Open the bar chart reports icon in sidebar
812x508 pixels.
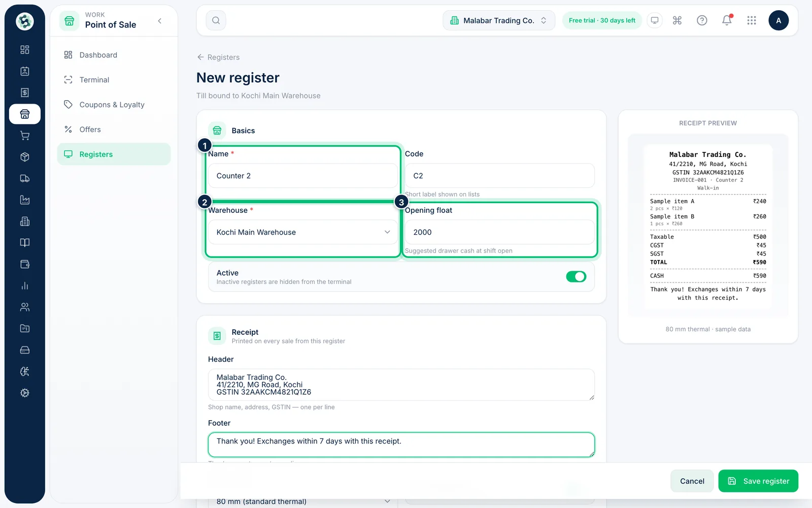(x=24, y=285)
